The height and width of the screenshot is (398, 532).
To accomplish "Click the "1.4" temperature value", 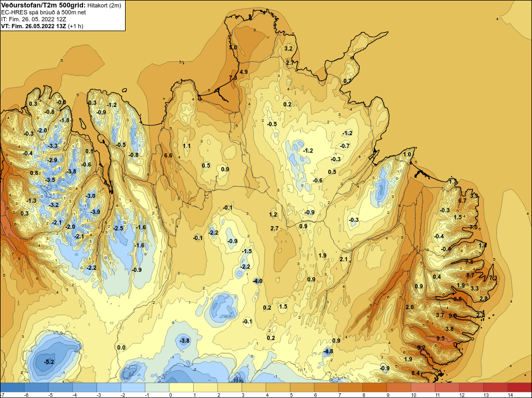I will [483, 245].
